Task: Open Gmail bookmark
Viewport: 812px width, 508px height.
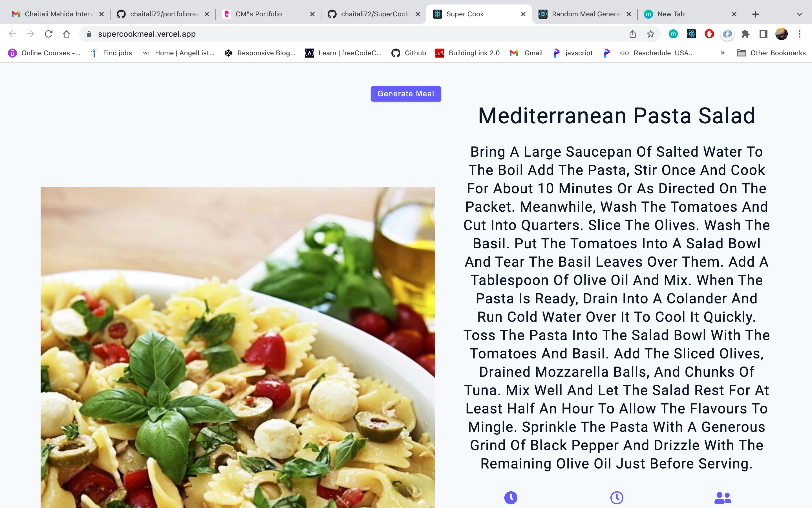Action: (x=526, y=53)
